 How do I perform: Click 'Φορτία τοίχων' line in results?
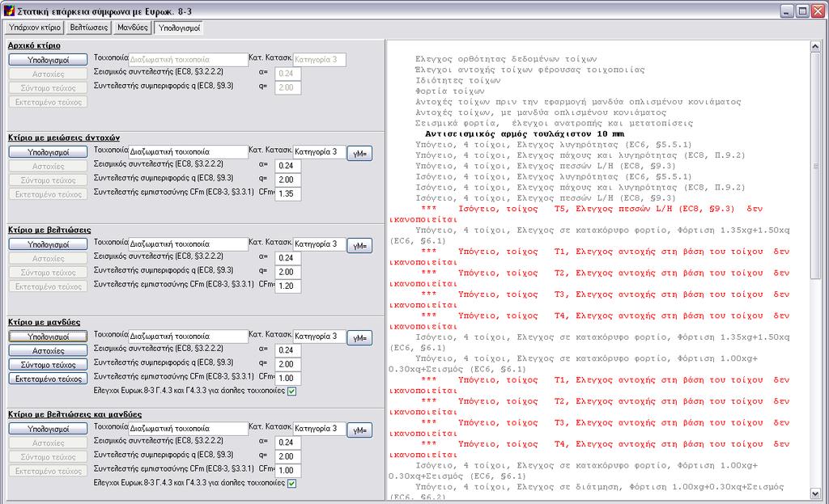(450, 91)
